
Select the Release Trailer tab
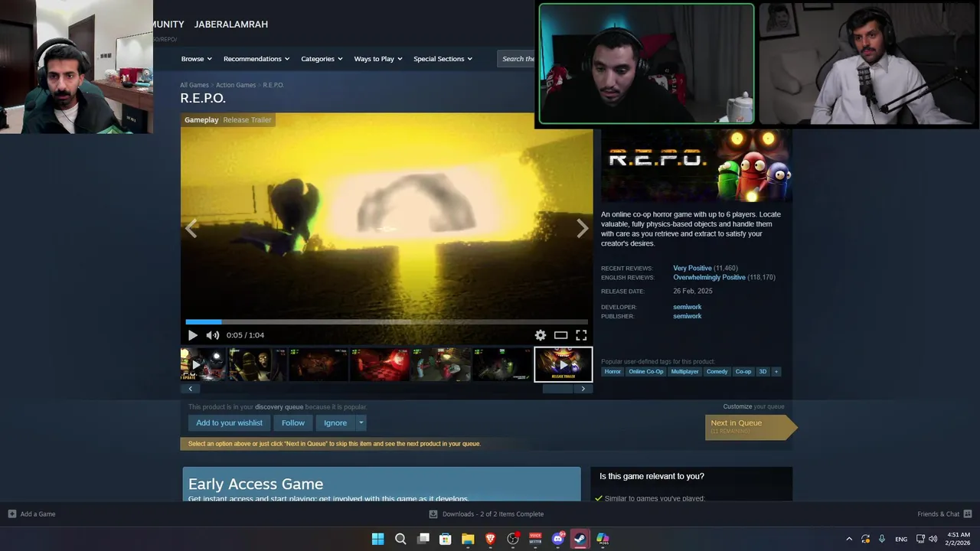(247, 120)
